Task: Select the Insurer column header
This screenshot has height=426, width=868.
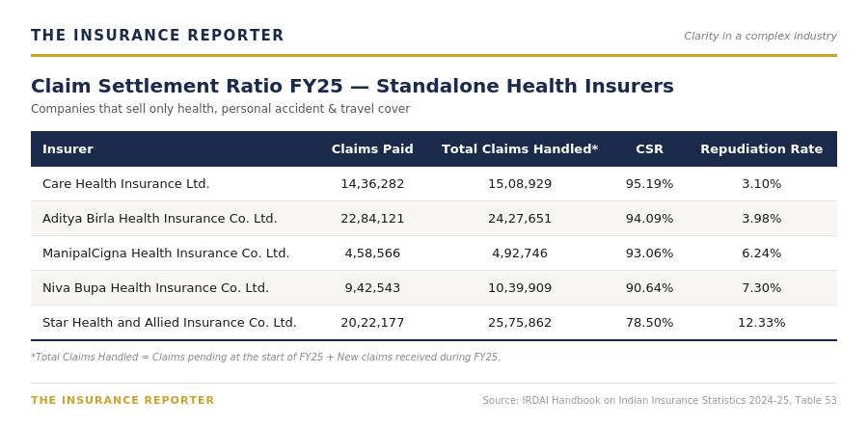Action: pos(68,149)
